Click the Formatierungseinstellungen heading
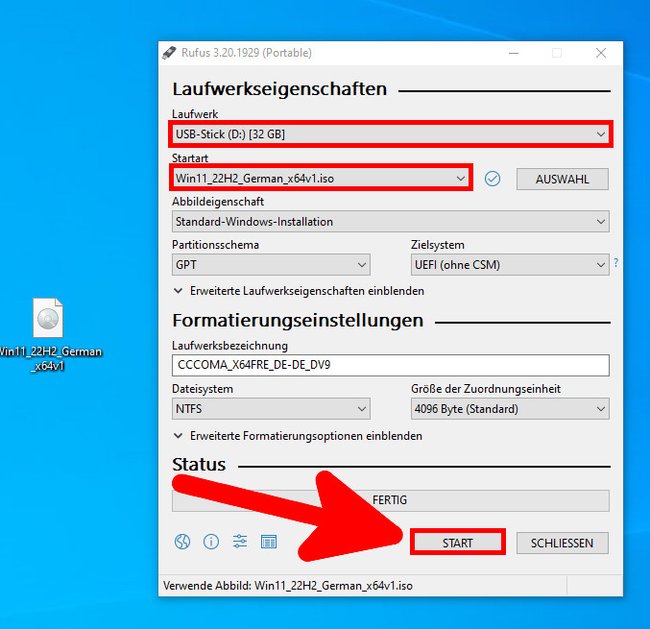Image resolution: width=650 pixels, height=629 pixels. tap(298, 320)
